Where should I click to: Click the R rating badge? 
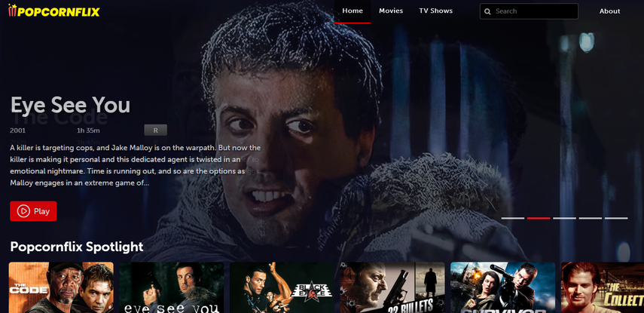(x=156, y=130)
